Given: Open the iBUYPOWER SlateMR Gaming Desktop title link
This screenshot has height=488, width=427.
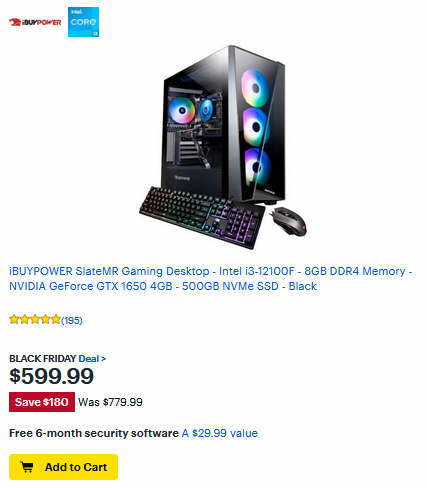Looking at the screenshot, I should 210,279.
